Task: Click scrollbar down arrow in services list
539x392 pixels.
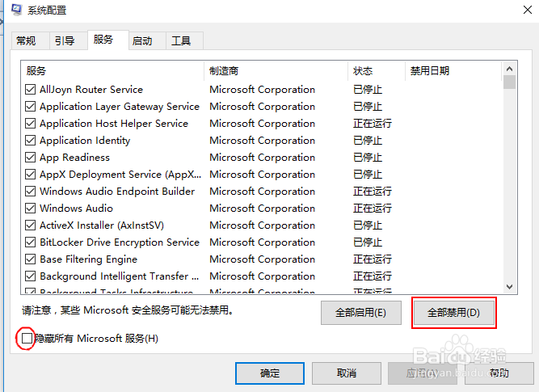Action: 509,286
